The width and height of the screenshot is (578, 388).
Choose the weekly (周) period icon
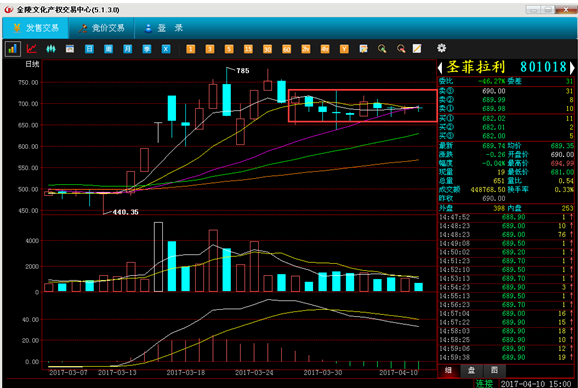(x=108, y=49)
